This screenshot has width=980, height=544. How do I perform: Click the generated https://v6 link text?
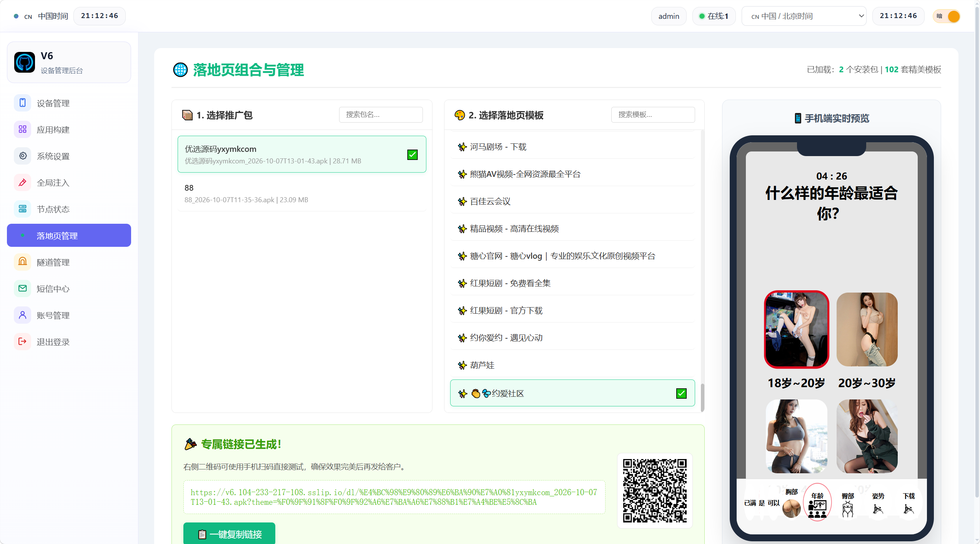[394, 497]
